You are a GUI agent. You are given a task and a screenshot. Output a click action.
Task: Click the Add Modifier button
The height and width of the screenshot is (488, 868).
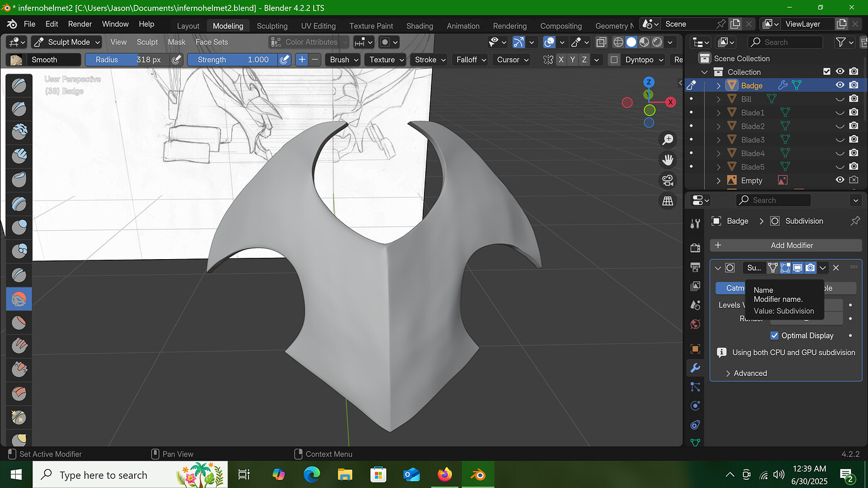click(x=786, y=245)
